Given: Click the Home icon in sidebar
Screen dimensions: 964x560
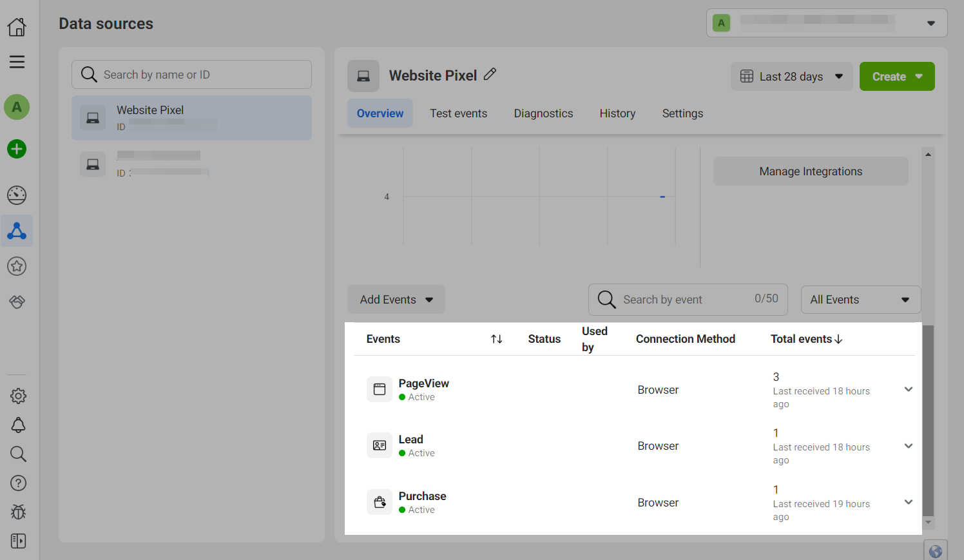Looking at the screenshot, I should coord(17,26).
